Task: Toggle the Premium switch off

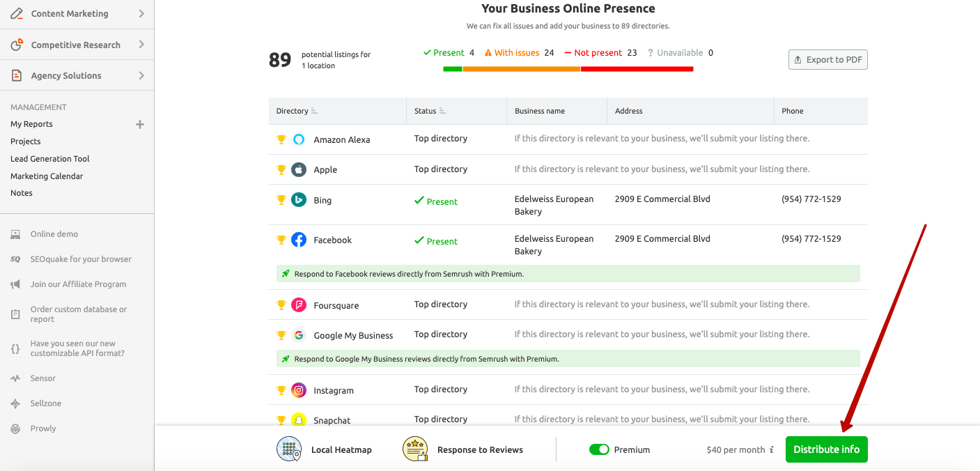Action: pos(599,449)
